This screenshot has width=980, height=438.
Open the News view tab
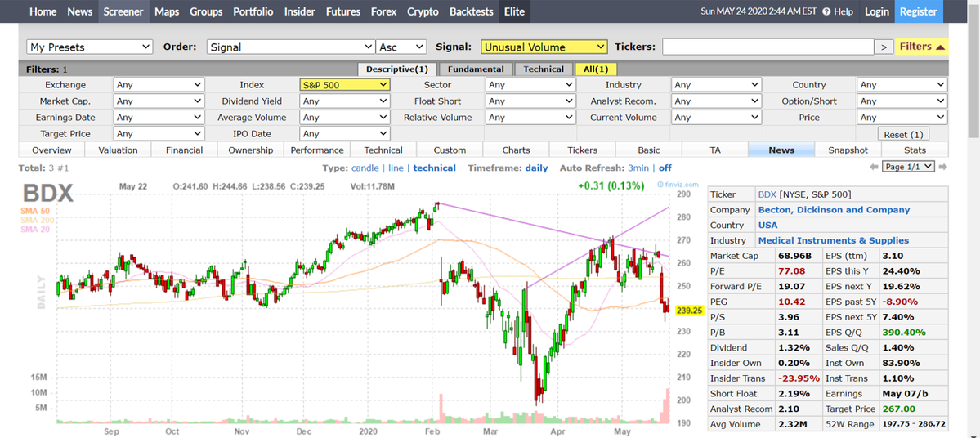tap(781, 150)
